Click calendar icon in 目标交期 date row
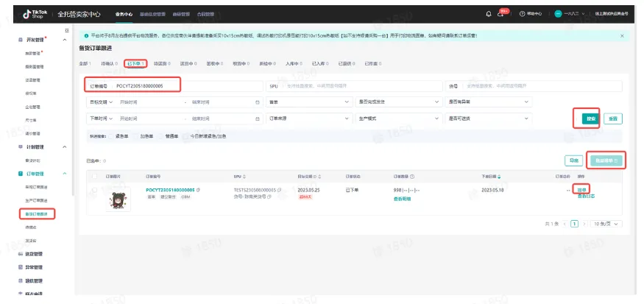 (258, 102)
